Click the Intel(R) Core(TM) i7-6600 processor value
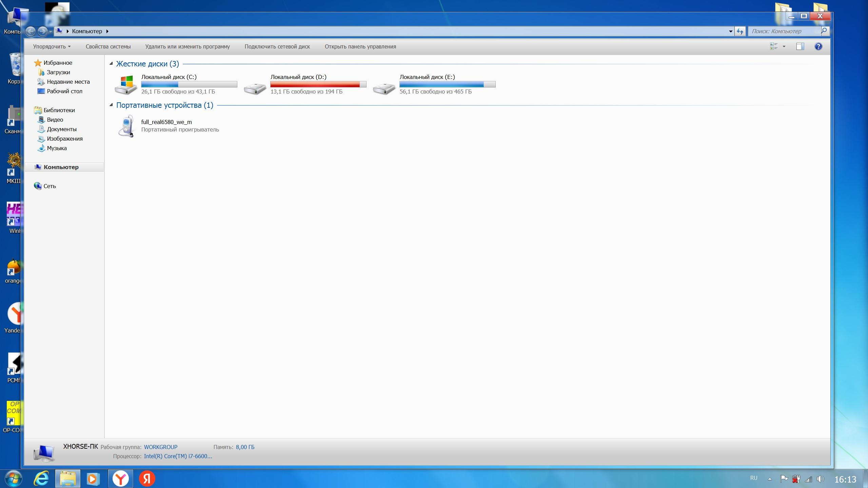 pyautogui.click(x=178, y=456)
